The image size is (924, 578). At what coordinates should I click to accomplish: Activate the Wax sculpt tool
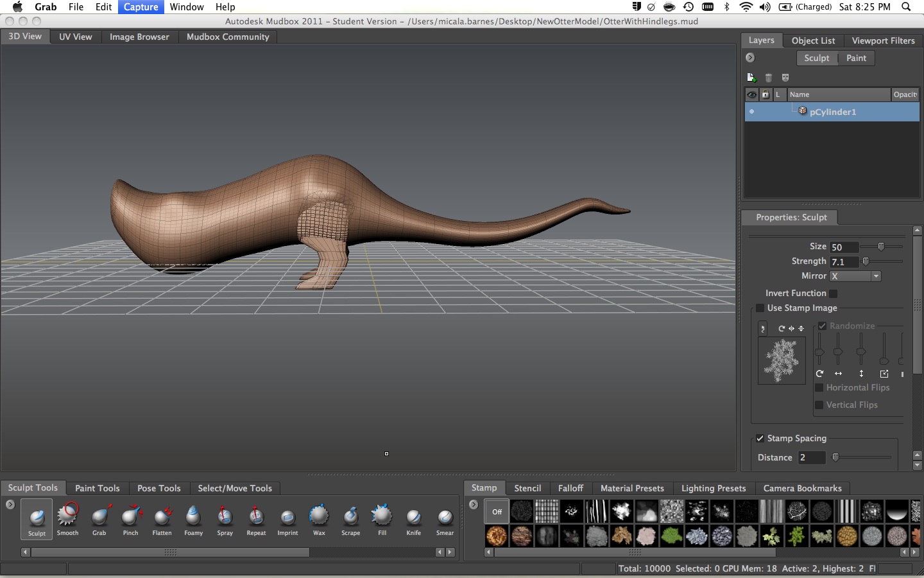[x=319, y=517]
